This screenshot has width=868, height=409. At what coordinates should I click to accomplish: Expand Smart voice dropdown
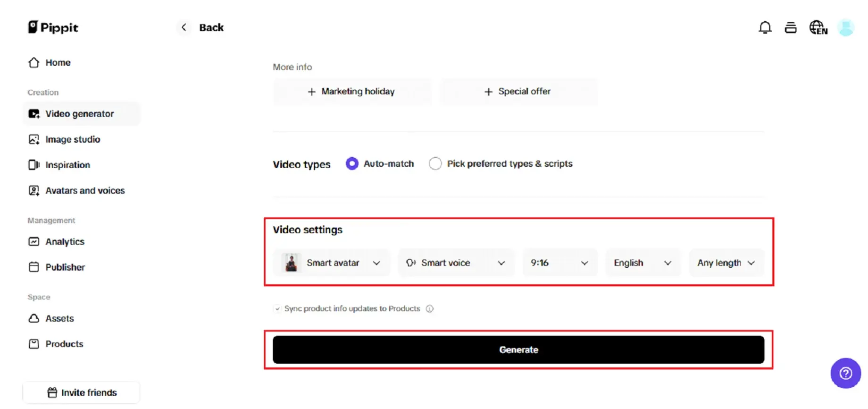click(x=456, y=263)
